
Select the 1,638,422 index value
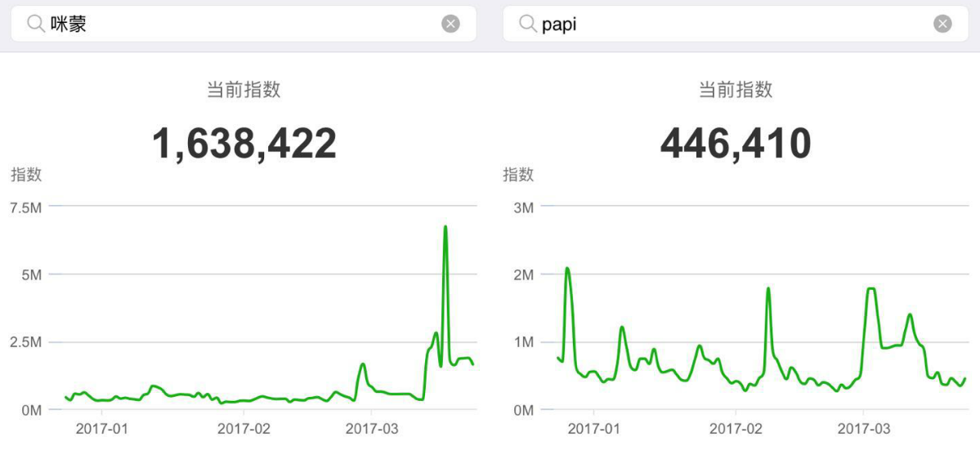click(244, 144)
